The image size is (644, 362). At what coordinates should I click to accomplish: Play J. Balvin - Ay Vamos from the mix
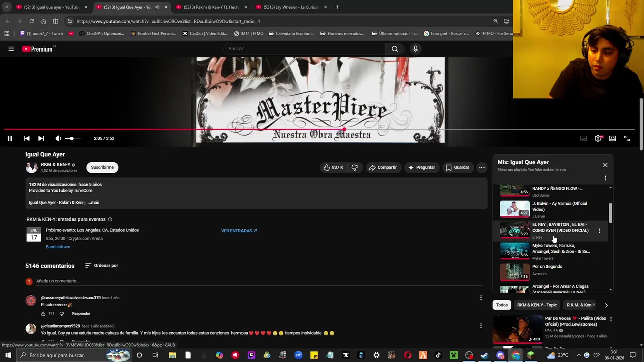tap(553, 209)
